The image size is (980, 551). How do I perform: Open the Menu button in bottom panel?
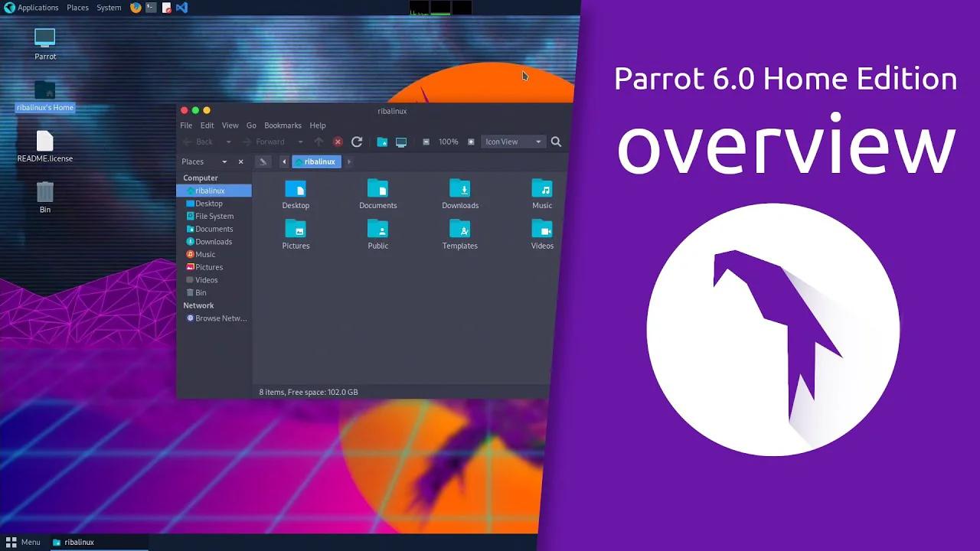pyautogui.click(x=24, y=542)
